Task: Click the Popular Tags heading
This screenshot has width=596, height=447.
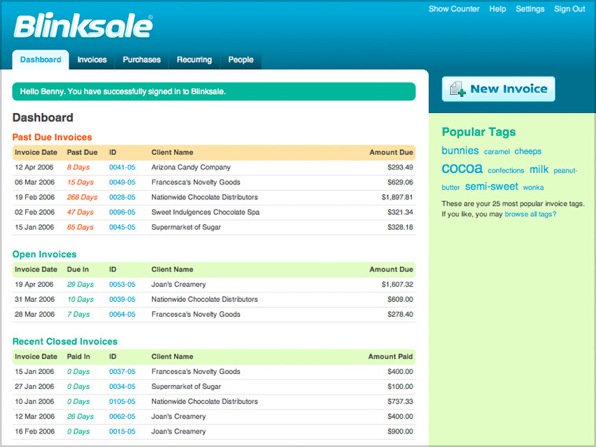Action: 479,132
